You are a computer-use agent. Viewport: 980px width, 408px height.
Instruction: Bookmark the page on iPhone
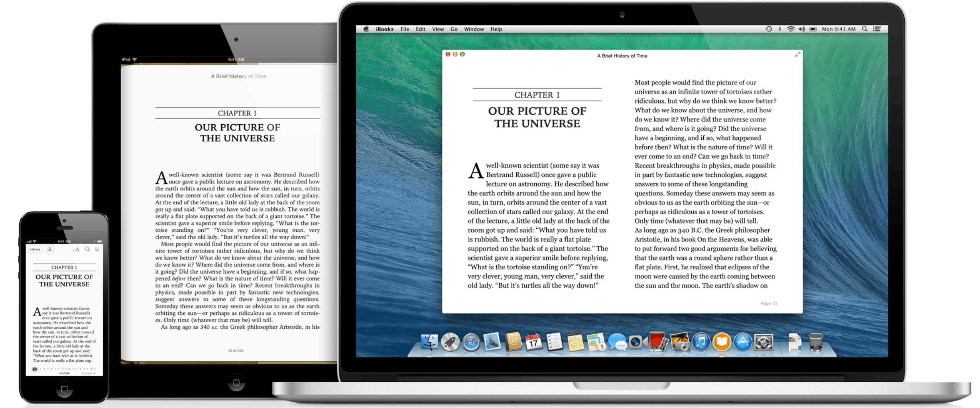tap(97, 249)
